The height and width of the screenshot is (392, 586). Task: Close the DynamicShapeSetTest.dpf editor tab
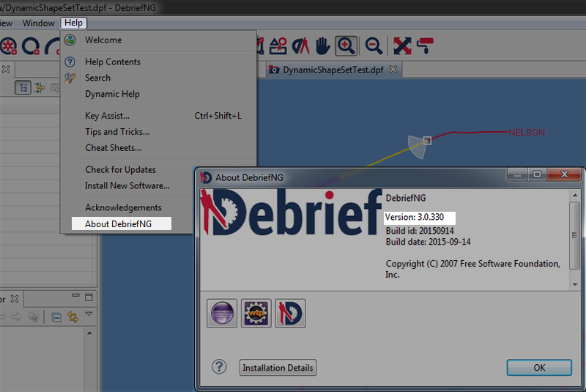pos(393,70)
